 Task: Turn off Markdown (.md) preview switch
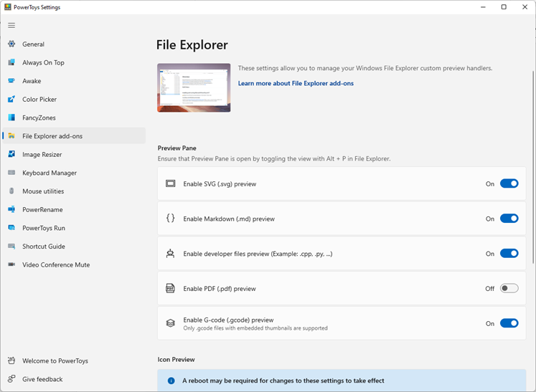[509, 219]
